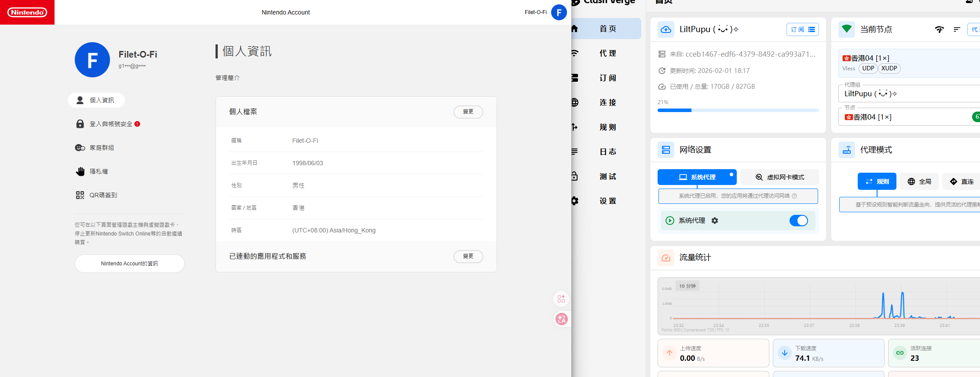The width and height of the screenshot is (980, 377).
Task: Click the 21% data usage progress bar
Action: [x=738, y=110]
